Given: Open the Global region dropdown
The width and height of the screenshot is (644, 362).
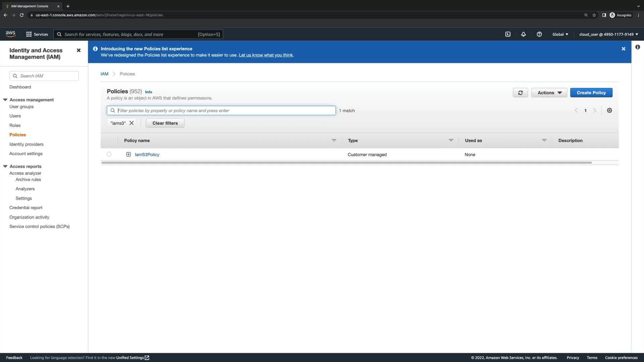Looking at the screenshot, I should pyautogui.click(x=560, y=34).
